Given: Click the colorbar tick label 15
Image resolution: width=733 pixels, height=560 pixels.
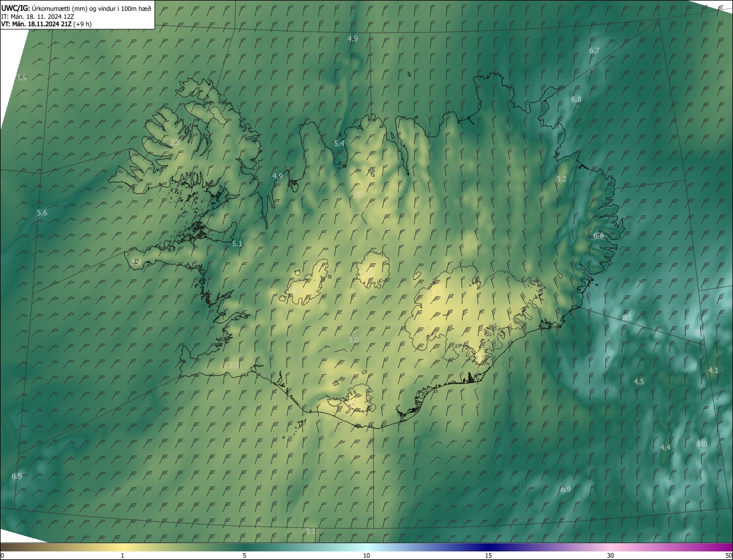Looking at the screenshot, I should click(x=488, y=556).
